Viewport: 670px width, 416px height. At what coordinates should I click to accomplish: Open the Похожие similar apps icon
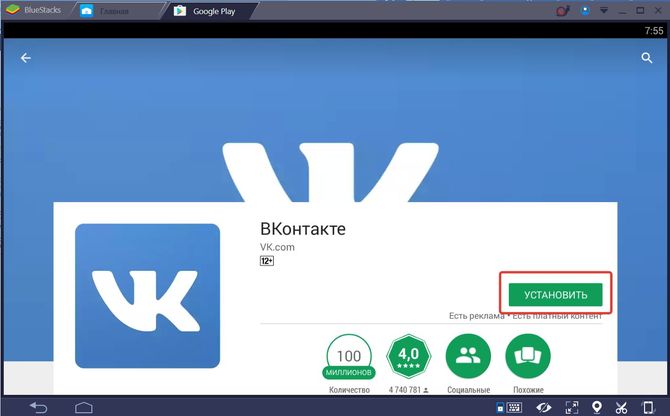pyautogui.click(x=528, y=356)
